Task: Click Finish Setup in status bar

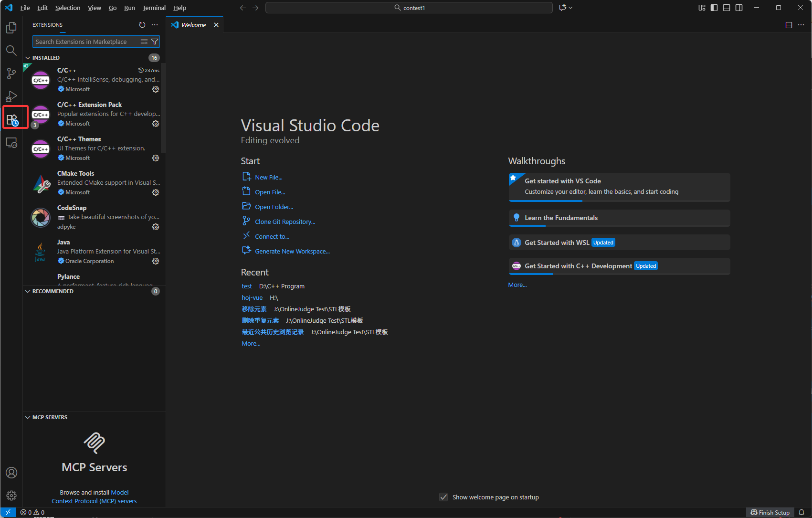Action: click(x=770, y=512)
